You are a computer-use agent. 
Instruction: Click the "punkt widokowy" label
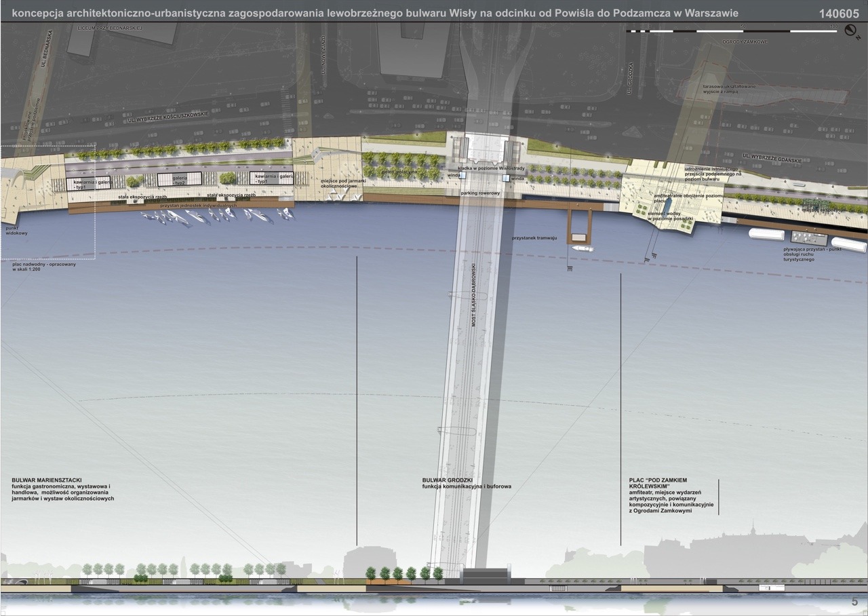[16, 231]
